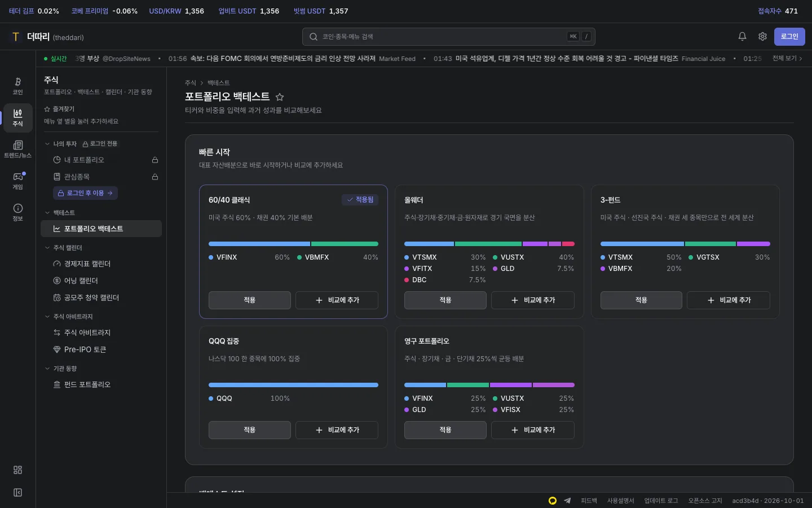The image size is (812, 508).
Task: Click the 더따리 logo icon
Action: pyautogui.click(x=16, y=37)
